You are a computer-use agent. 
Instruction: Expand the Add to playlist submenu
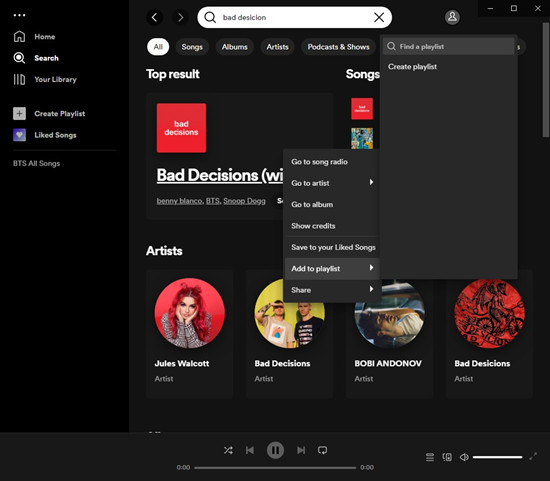pyautogui.click(x=331, y=269)
